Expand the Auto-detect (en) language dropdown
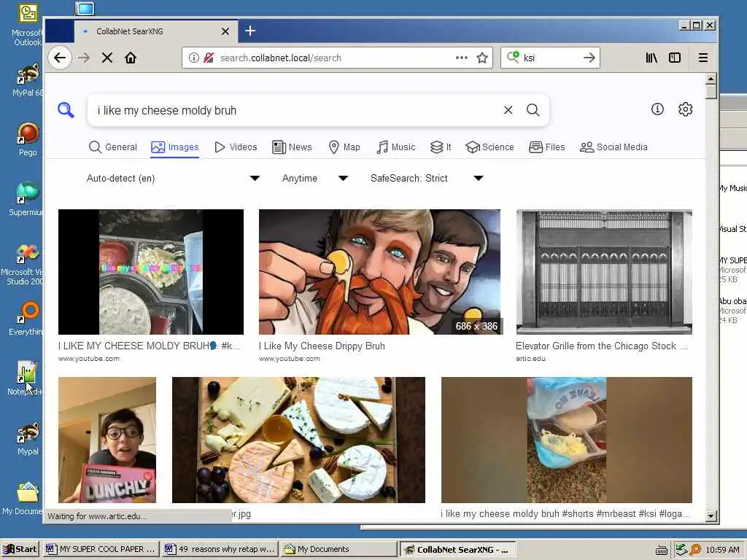This screenshot has width=747, height=560. coord(173,178)
